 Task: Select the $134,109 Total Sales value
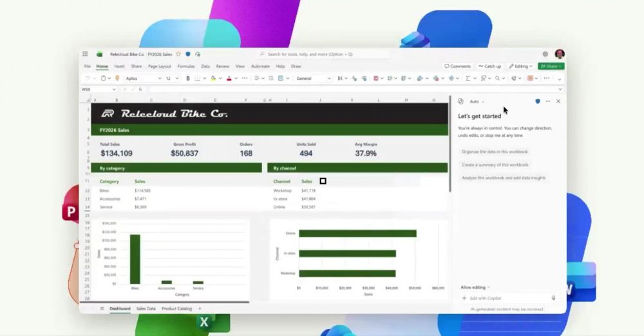(x=116, y=153)
